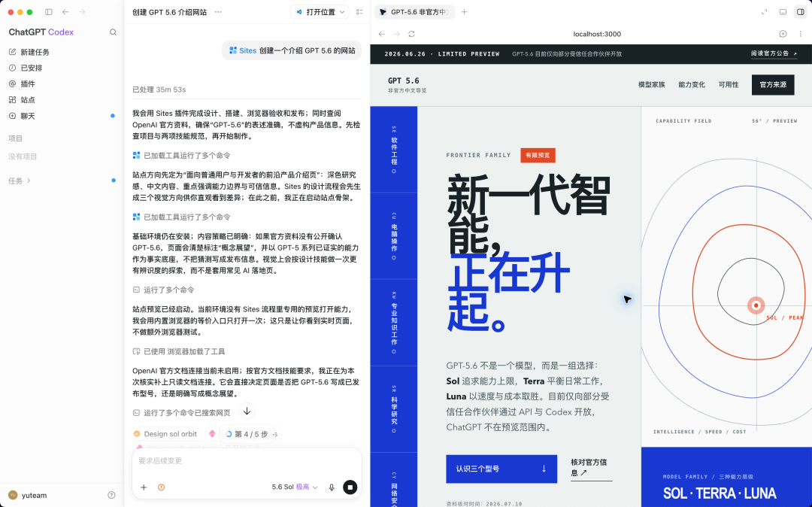Select the 电脑操作 vertical tab
Image resolution: width=812 pixels, height=507 pixels.
tap(394, 236)
